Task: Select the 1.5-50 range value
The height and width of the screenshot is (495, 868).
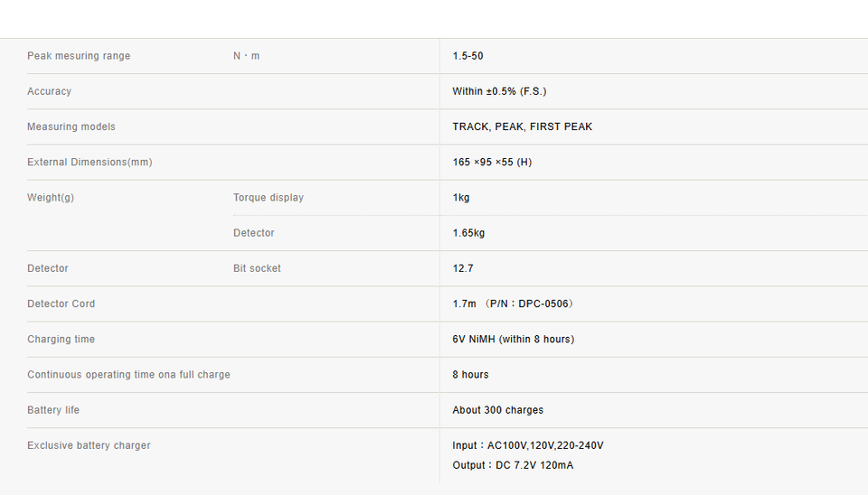Action: pos(467,56)
